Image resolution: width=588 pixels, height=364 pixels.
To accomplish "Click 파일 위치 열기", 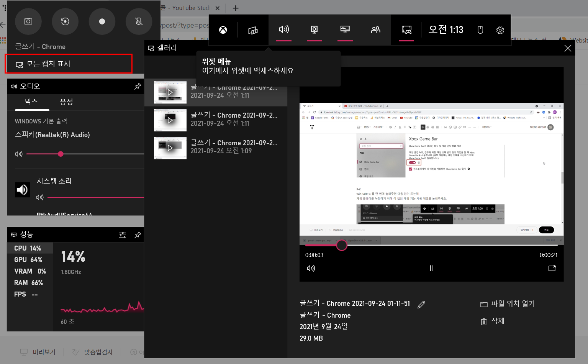I will click(x=508, y=304).
